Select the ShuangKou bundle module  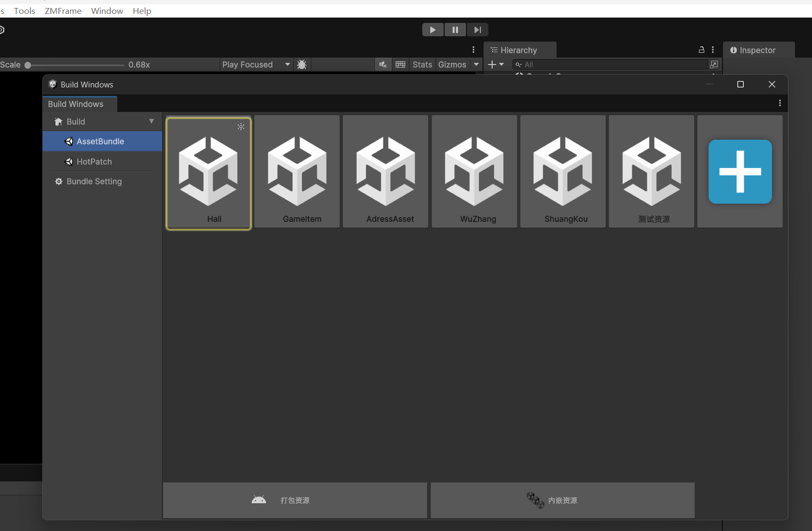tap(563, 172)
